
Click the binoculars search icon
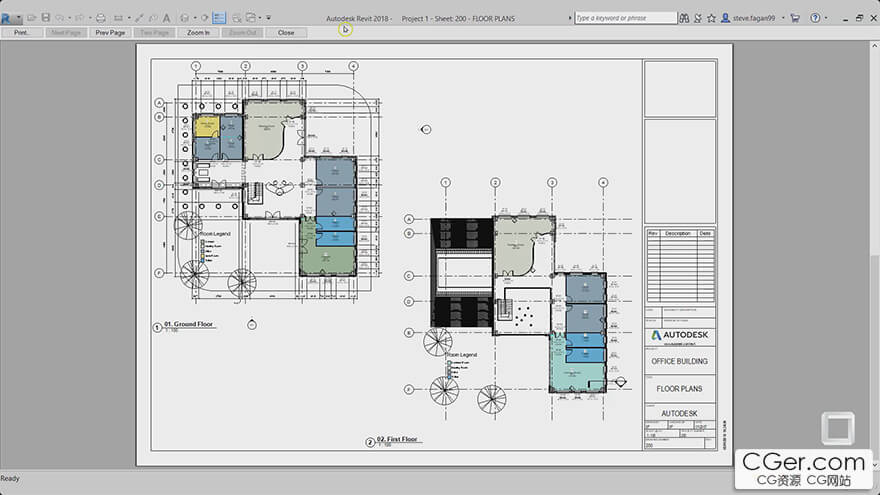(684, 18)
